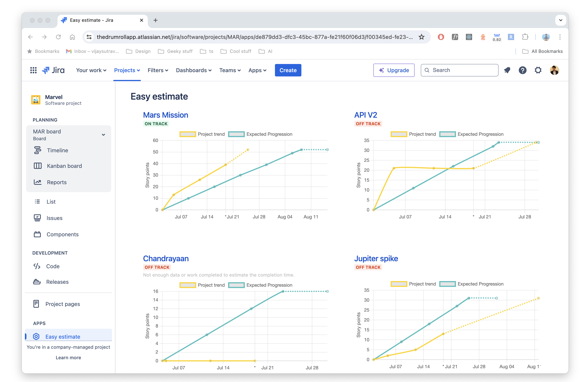The image size is (588, 382).
Task: Open the All Bookmarks folder
Action: [x=542, y=51]
